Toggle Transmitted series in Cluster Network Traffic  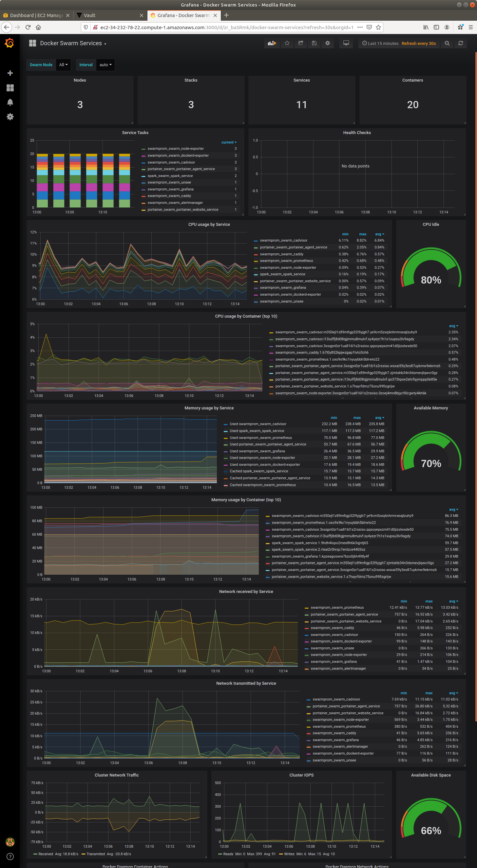pyautogui.click(x=95, y=854)
